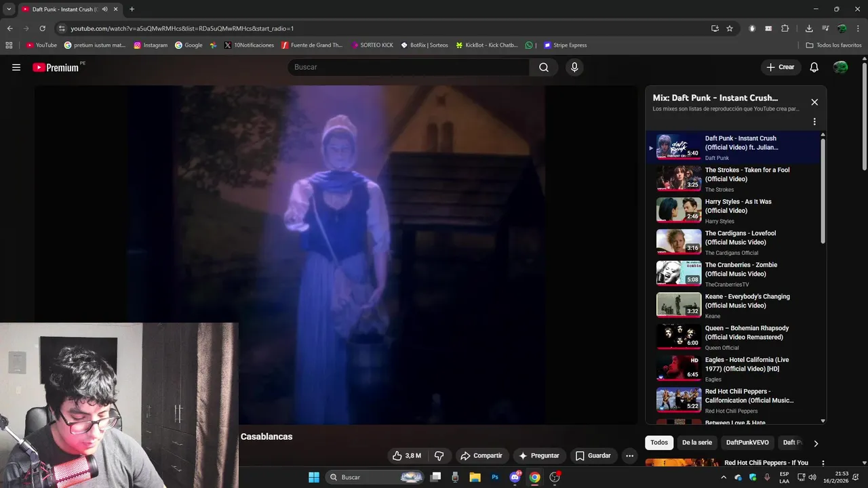Open the notifications bell
This screenshot has width=868, height=488.
[814, 67]
